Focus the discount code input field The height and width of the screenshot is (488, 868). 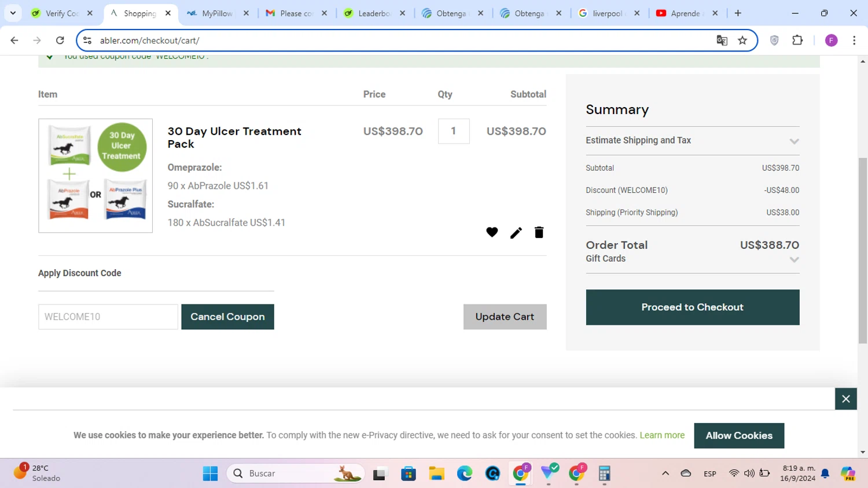[108, 317]
